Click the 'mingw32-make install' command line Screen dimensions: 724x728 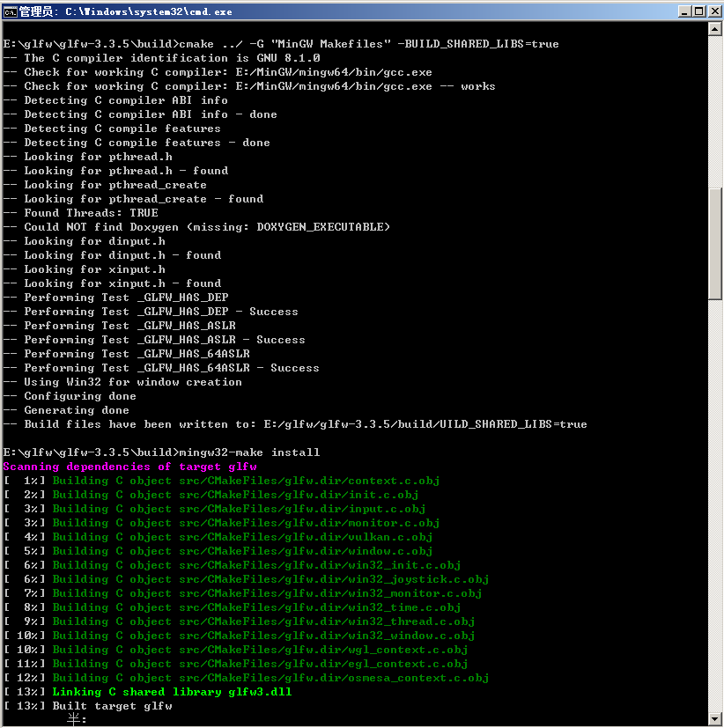pos(161,452)
